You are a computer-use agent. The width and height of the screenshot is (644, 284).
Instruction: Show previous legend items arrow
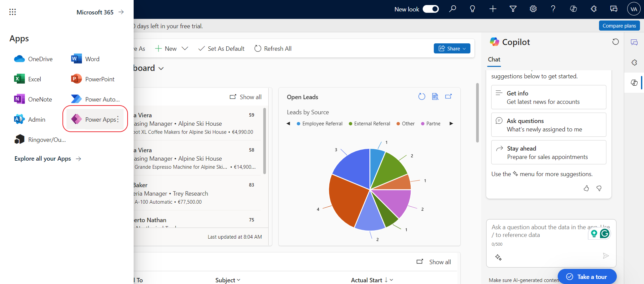[x=288, y=124]
